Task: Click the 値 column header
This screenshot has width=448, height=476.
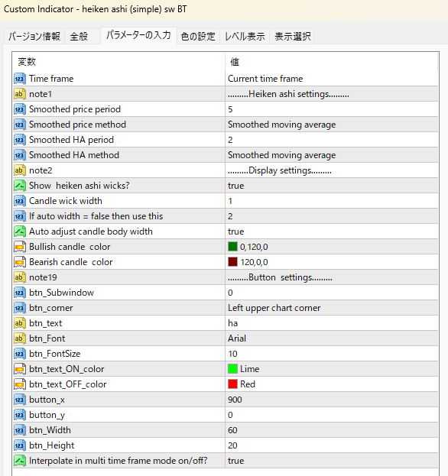Action: point(332,62)
